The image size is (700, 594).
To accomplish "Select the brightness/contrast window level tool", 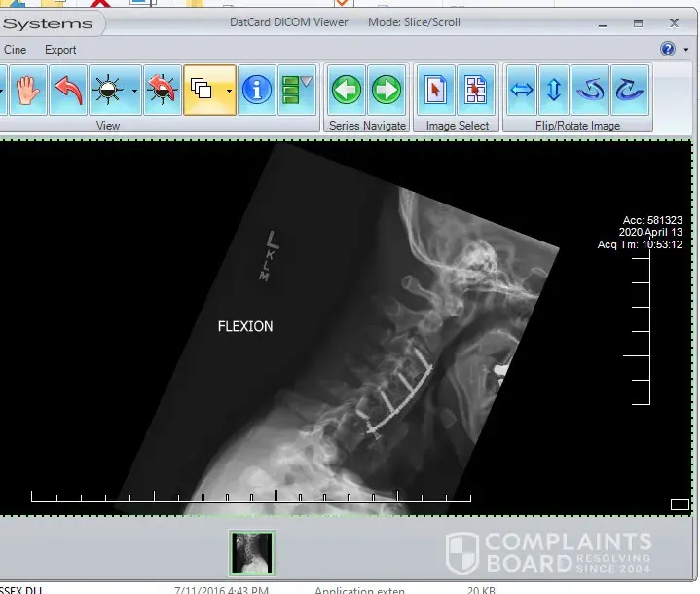I will coord(106,91).
